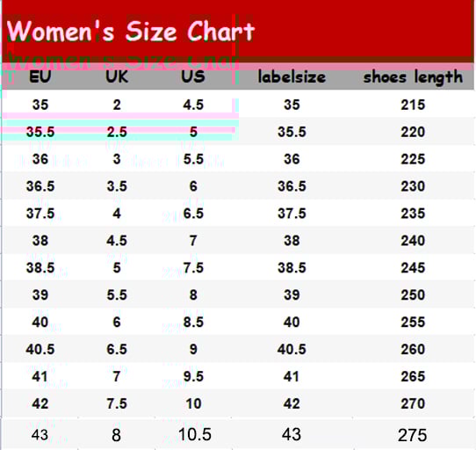The width and height of the screenshot is (476, 450).
Task: Select labelsize 40.5 cell
Action: (292, 349)
